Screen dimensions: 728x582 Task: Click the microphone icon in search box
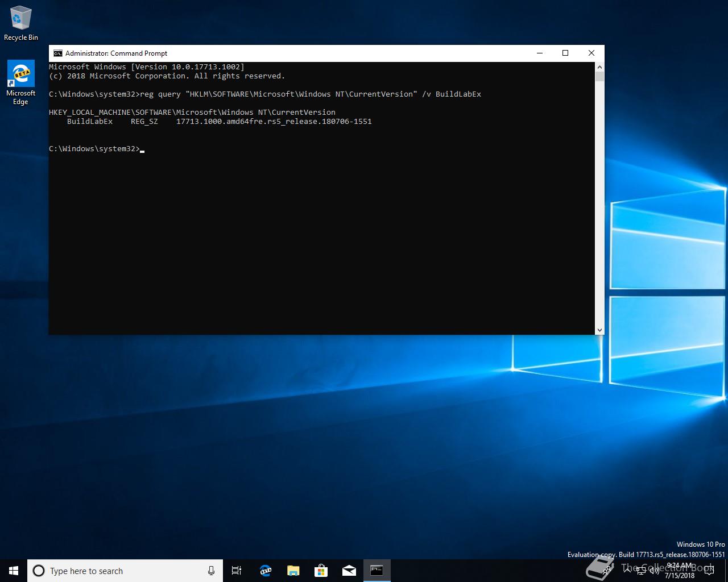tap(211, 571)
